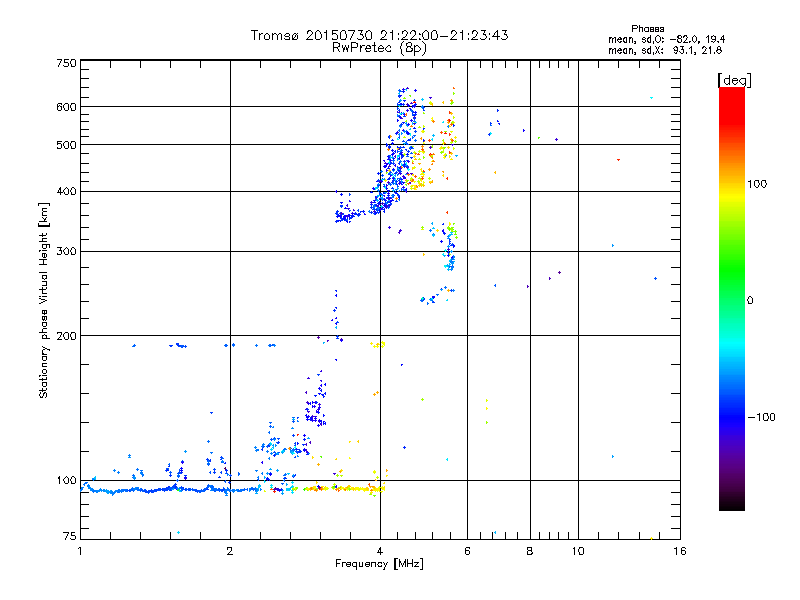The height and width of the screenshot is (600, 800).
Task: Click the 'RwPretec (8p)' subtitle
Action: [x=379, y=48]
